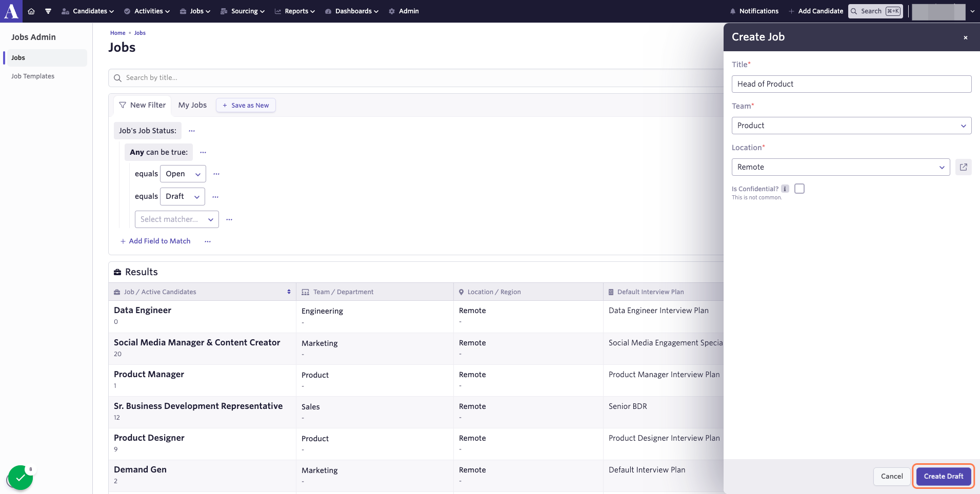Open ellipsis menu next to Job's Job Status
This screenshot has width=980, height=494.
(192, 131)
